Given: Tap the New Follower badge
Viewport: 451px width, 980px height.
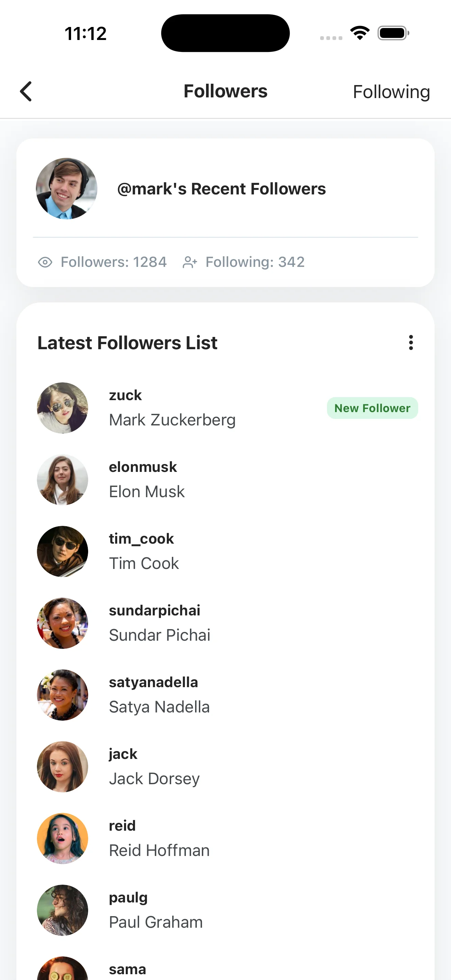Looking at the screenshot, I should click(x=372, y=408).
